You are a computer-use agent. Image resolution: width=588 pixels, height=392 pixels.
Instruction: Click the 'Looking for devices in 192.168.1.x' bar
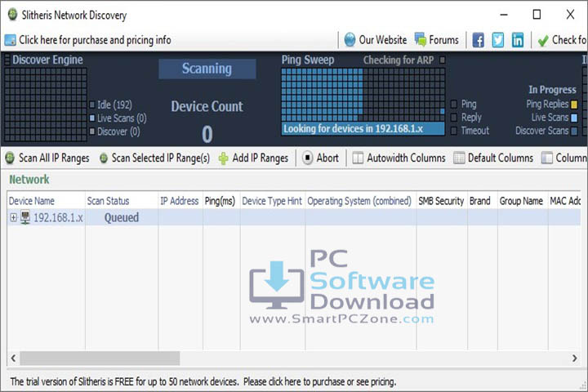tap(363, 129)
